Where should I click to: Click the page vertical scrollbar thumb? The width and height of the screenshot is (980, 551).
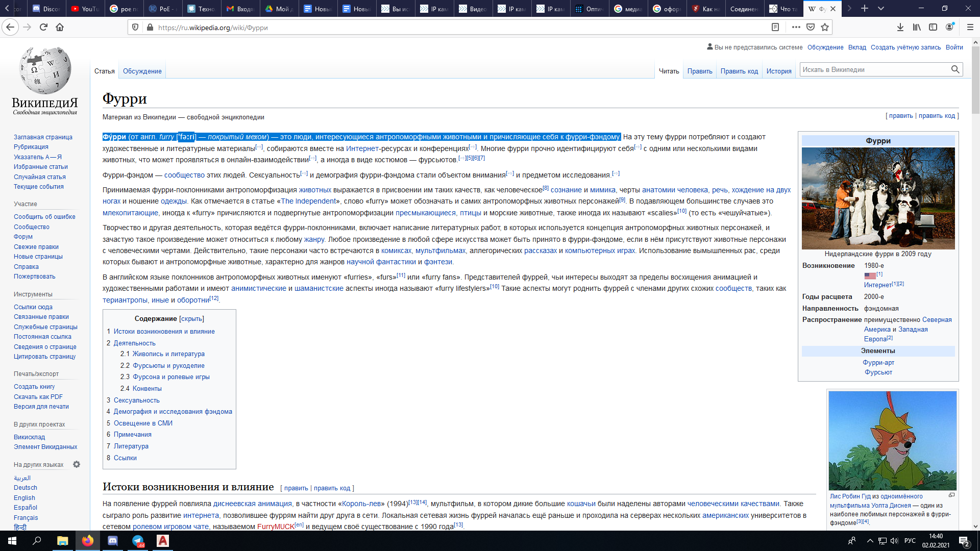tap(975, 81)
